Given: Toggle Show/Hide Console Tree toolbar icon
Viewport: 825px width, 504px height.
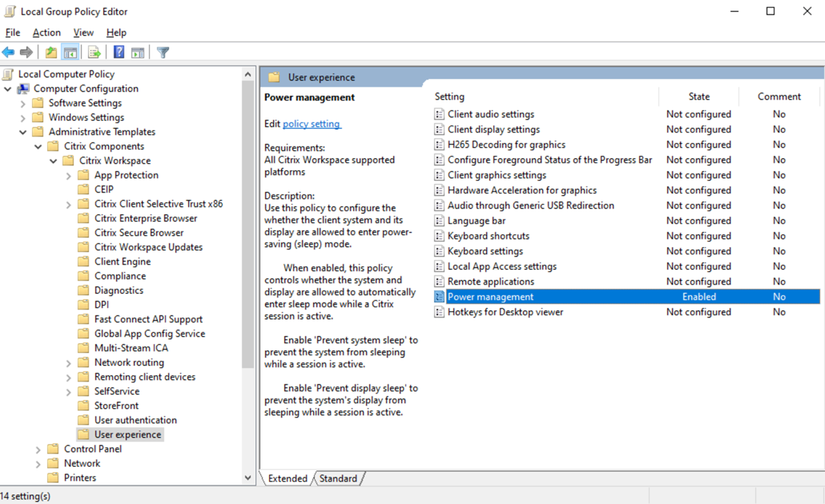Looking at the screenshot, I should [x=70, y=52].
